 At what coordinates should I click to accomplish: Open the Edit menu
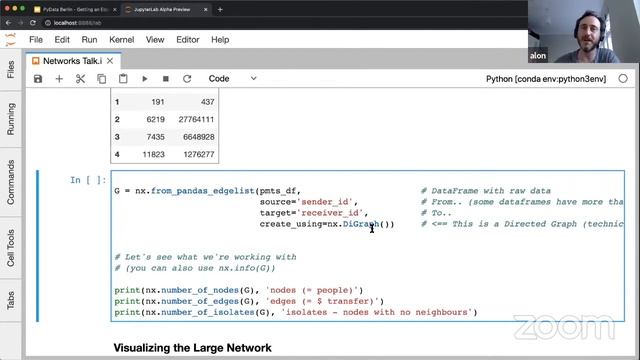coord(62,40)
